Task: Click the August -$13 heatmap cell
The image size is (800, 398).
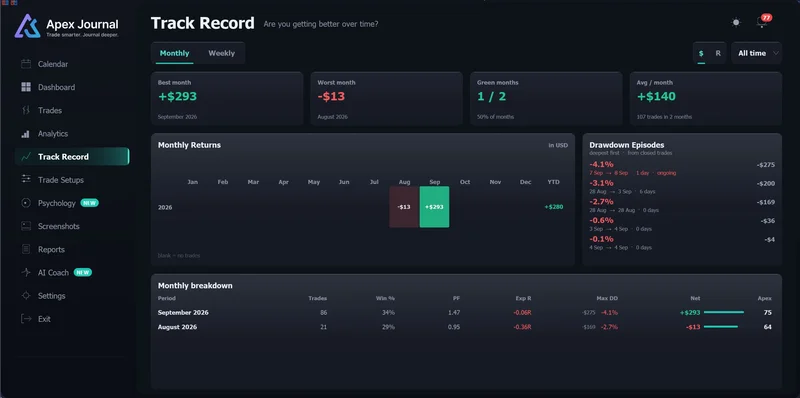Action: click(x=404, y=207)
